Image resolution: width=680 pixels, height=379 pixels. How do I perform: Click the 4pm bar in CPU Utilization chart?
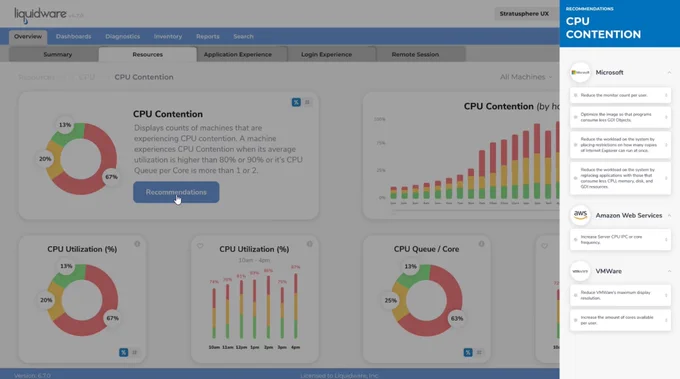pyautogui.click(x=296, y=306)
